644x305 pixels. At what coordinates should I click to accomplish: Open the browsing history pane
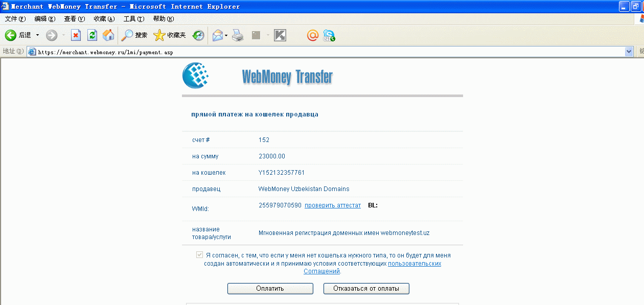pos(198,35)
